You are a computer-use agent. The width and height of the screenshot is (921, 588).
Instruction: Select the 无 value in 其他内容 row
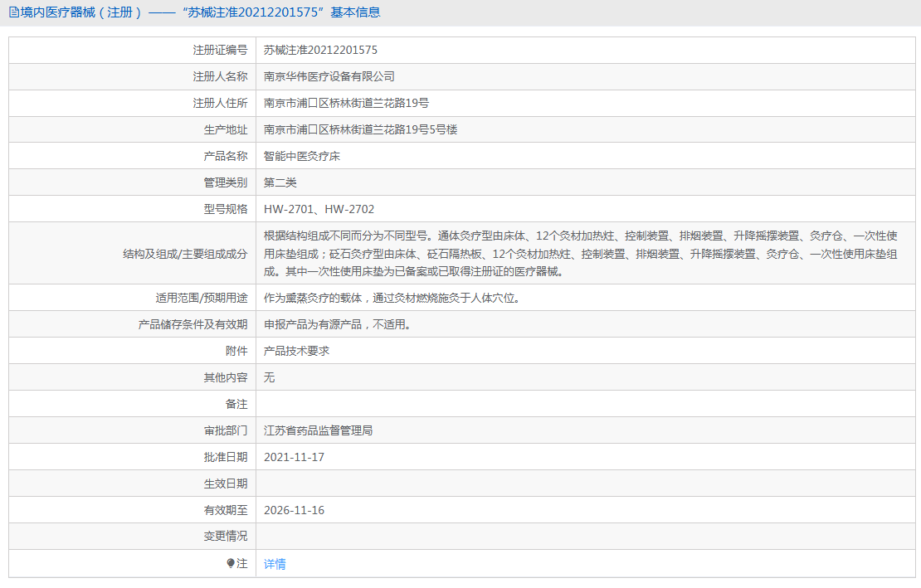[269, 377]
